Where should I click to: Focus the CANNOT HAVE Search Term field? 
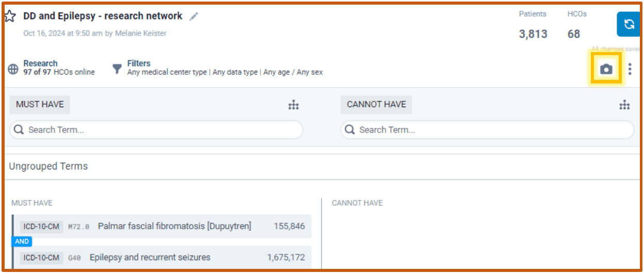click(x=487, y=130)
